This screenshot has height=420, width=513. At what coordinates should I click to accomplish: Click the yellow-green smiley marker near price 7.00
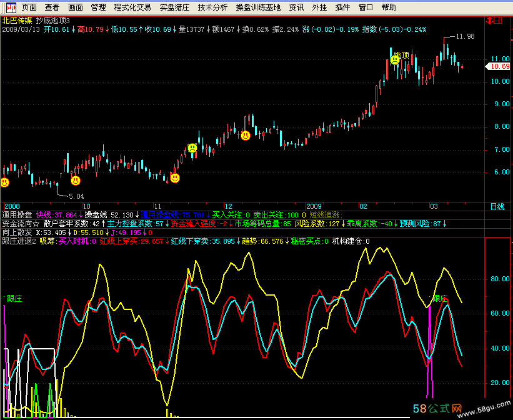tap(192, 148)
